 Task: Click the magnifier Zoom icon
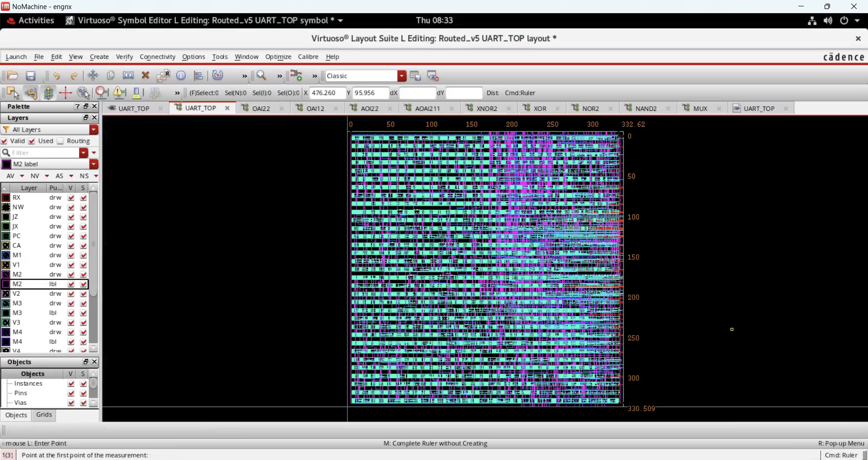[x=261, y=76]
